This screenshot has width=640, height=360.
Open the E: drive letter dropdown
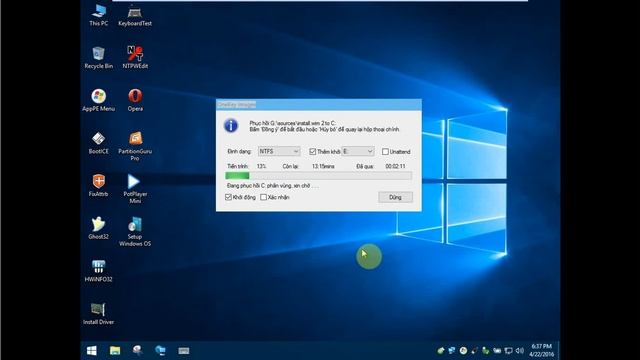pos(358,151)
